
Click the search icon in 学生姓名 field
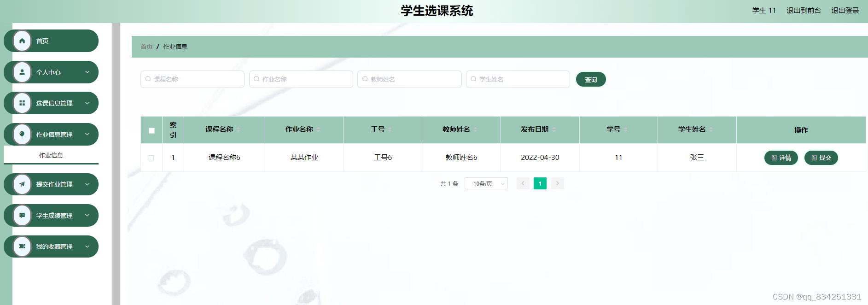(473, 79)
